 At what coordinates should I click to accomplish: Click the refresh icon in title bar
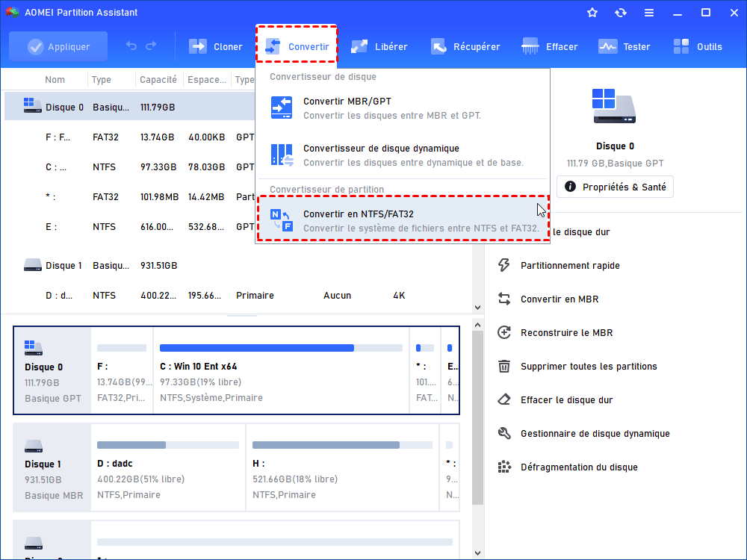(620, 13)
